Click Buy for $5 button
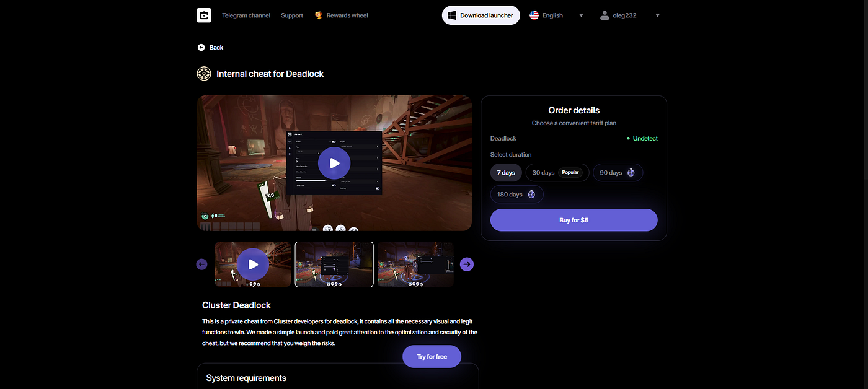 pyautogui.click(x=573, y=220)
